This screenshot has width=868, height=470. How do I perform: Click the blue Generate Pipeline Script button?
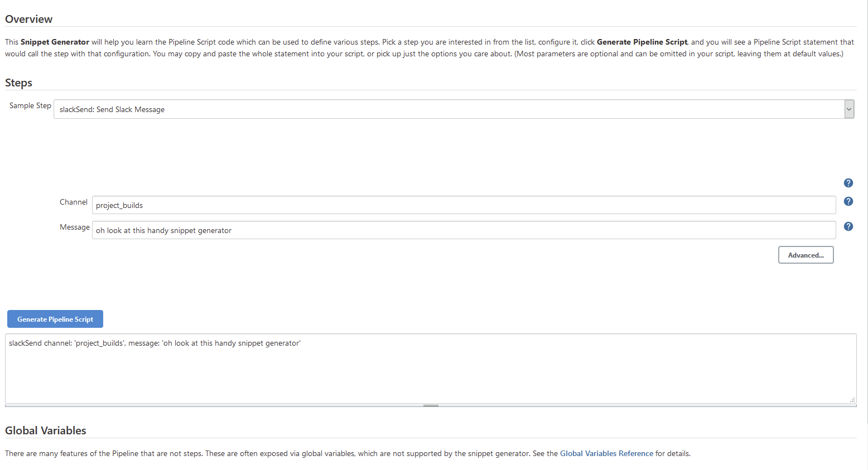(x=55, y=319)
